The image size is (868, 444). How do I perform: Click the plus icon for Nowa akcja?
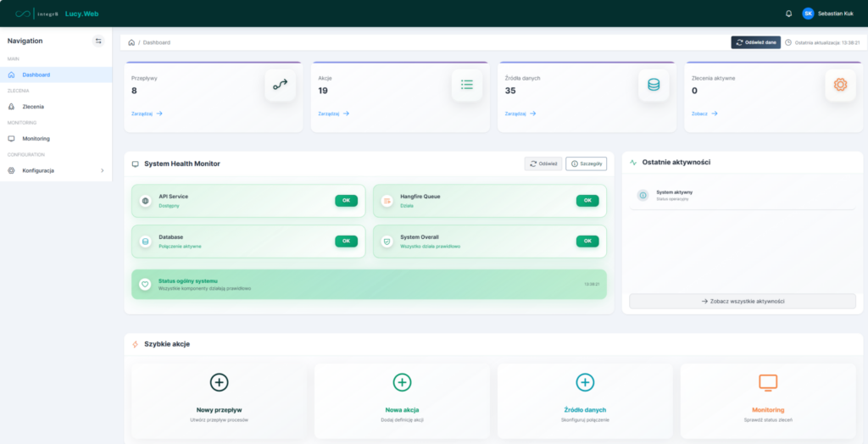point(402,382)
